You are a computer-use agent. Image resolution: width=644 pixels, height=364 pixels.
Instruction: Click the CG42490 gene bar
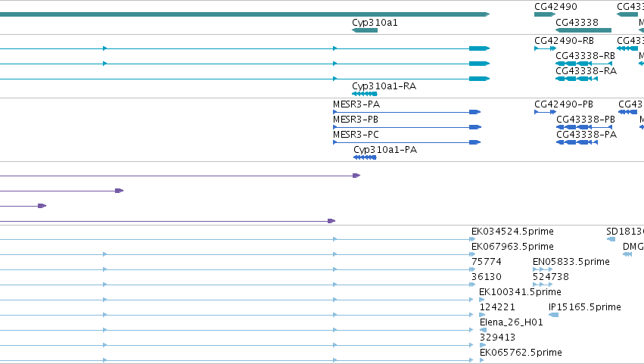click(x=545, y=14)
